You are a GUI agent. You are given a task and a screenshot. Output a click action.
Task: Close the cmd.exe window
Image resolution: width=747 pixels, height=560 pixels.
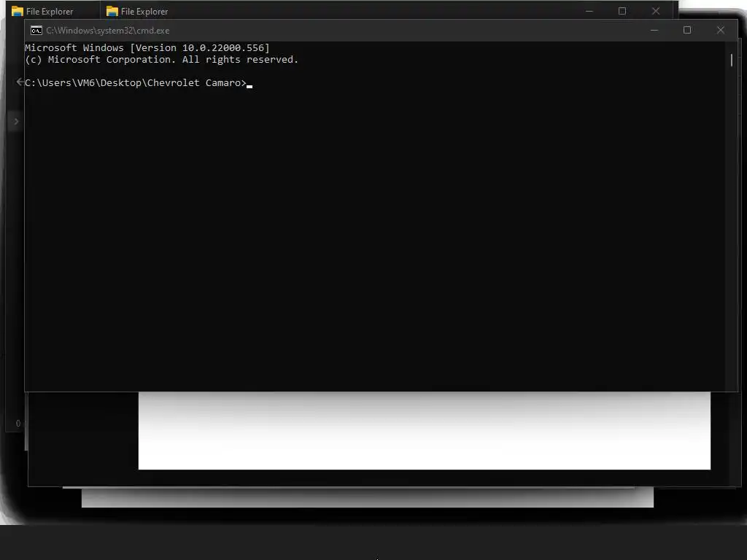[x=720, y=30]
